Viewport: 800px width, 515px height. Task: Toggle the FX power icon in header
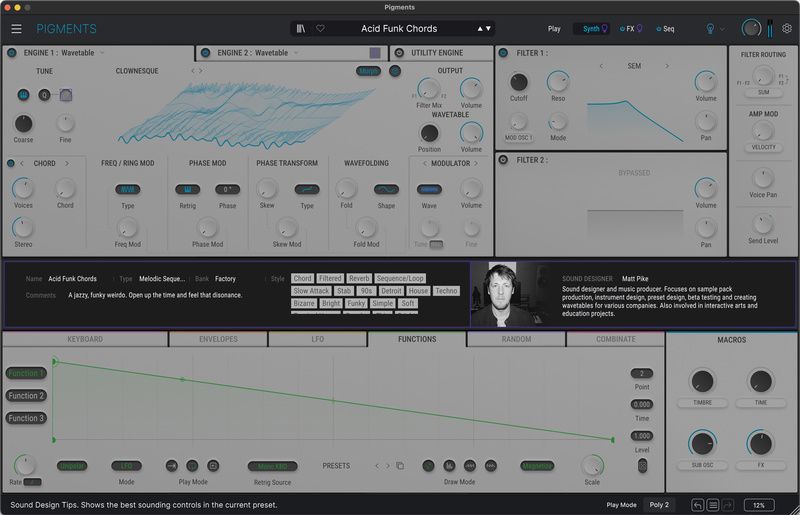click(x=622, y=29)
